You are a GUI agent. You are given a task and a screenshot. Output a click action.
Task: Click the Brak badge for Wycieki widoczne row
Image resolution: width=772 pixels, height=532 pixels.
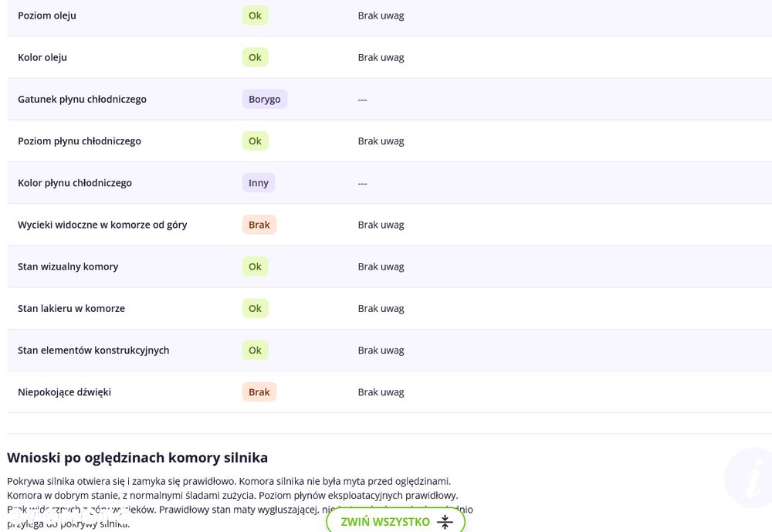pyautogui.click(x=259, y=225)
